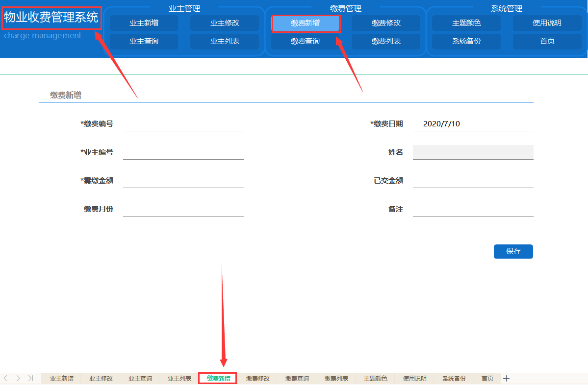Open the 业主查询 sheet tab

pyautogui.click(x=139, y=378)
